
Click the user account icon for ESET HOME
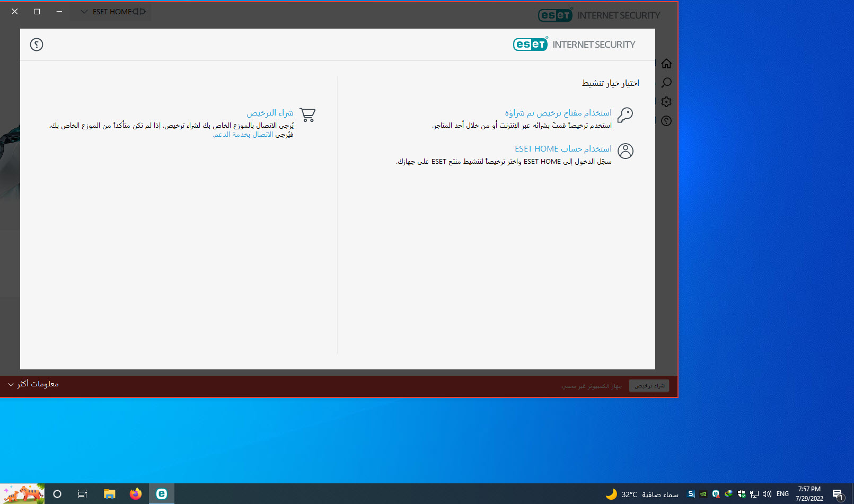(x=626, y=151)
